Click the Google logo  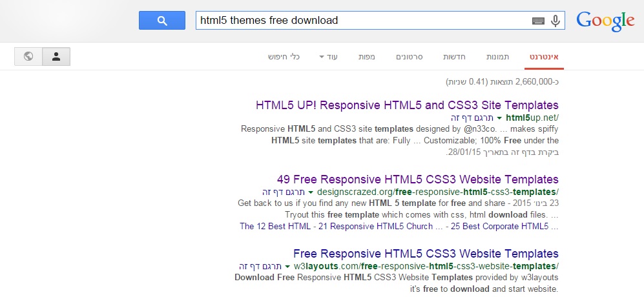click(x=605, y=21)
